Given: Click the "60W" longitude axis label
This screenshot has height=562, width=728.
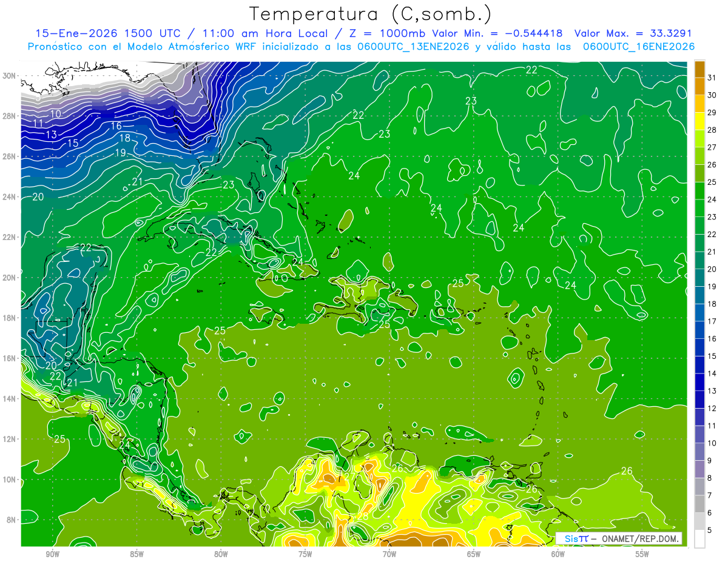Looking at the screenshot, I should tap(558, 555).
